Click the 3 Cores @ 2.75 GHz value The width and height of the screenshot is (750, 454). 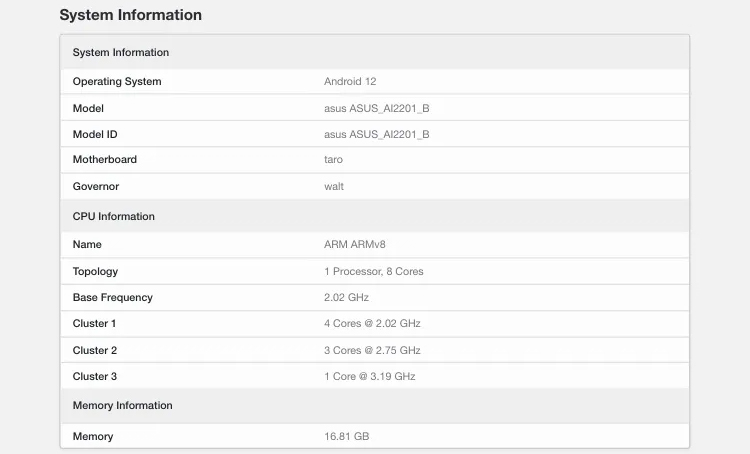coord(372,350)
